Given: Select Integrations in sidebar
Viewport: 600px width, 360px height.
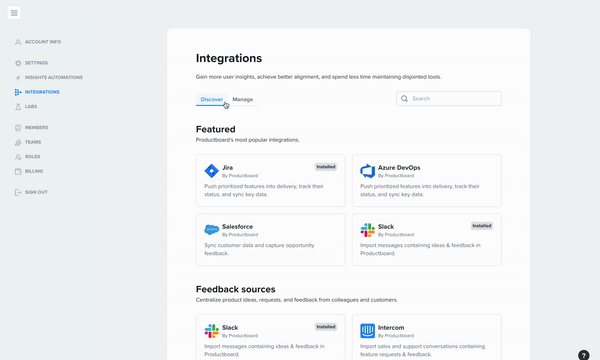Looking at the screenshot, I should pos(42,92).
